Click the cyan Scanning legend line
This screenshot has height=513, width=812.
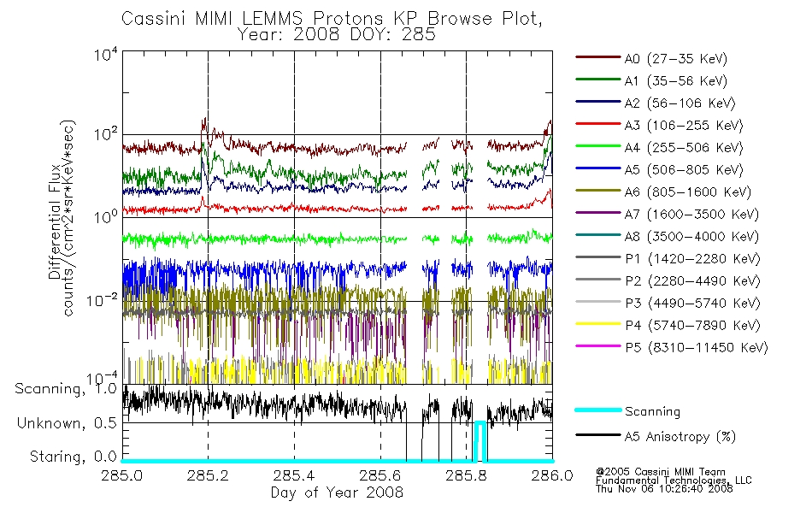click(598, 410)
